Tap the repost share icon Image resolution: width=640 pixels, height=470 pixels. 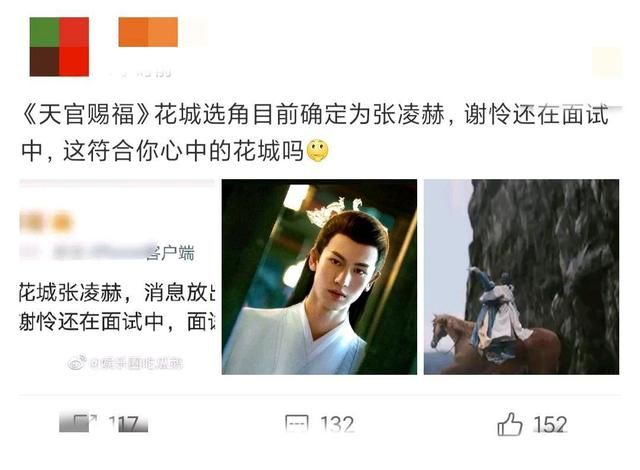pyautogui.click(x=79, y=423)
